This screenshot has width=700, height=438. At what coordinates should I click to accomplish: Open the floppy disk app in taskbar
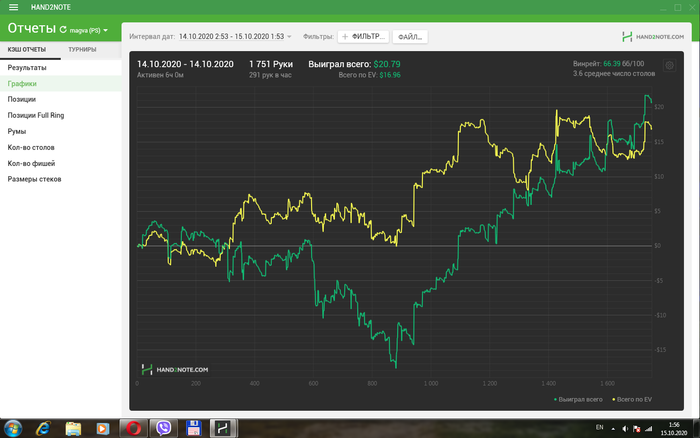[193, 429]
